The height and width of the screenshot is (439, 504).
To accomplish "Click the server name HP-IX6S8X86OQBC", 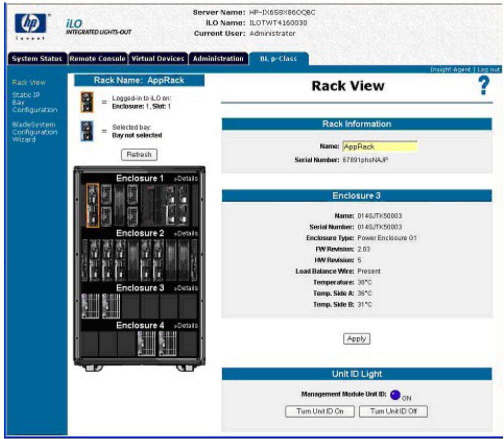I will [x=282, y=12].
